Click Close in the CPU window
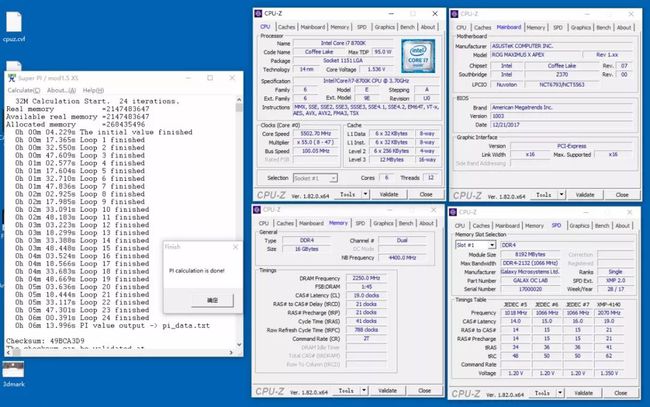 coord(426,194)
